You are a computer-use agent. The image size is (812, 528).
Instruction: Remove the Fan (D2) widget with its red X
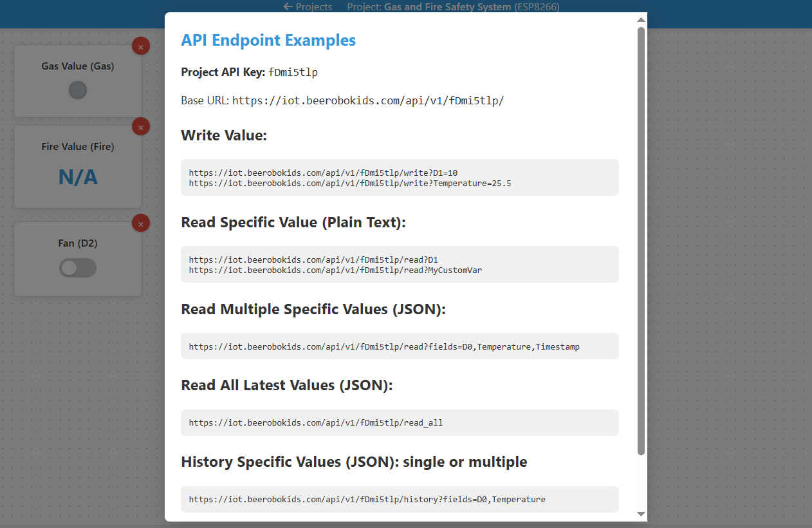[x=141, y=223]
